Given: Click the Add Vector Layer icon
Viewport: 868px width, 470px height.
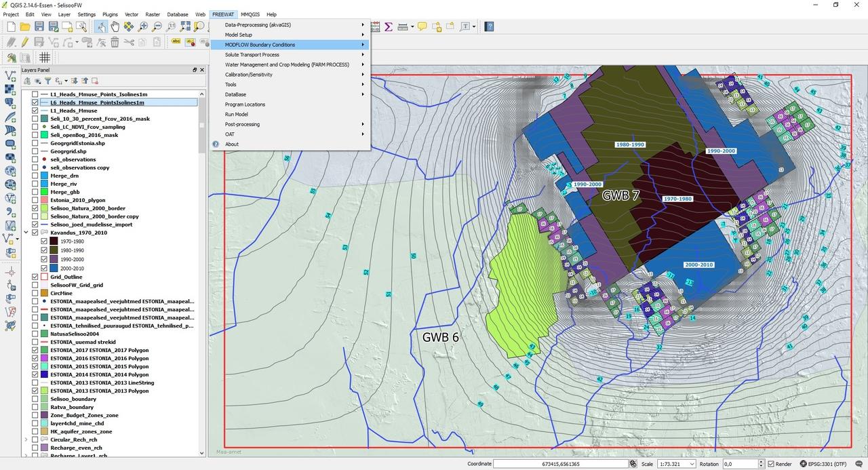Looking at the screenshot, I should pos(10,75).
